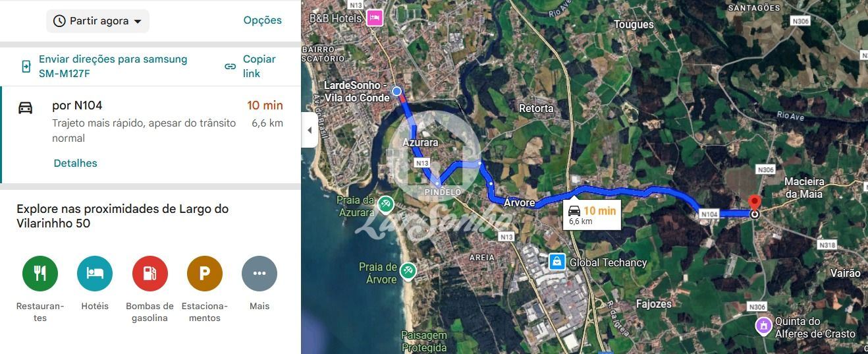The image size is (868, 354).
Task: Expand the Partir agora dropdown
Action: [x=97, y=21]
